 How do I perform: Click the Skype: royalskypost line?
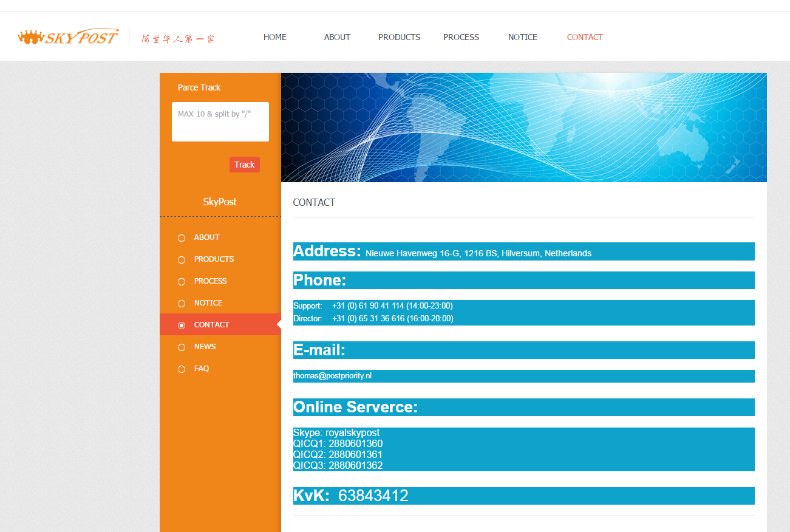[x=336, y=433]
